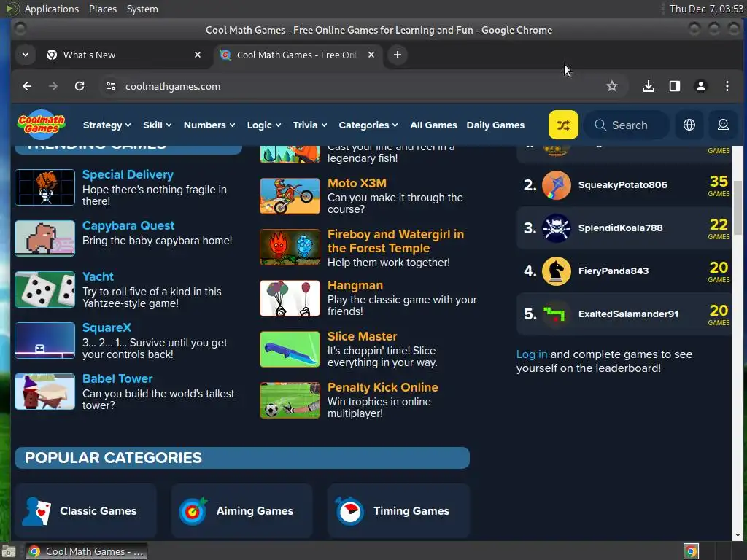
Task: Click FieryPanda843 chess knight avatar
Action: [x=556, y=271]
